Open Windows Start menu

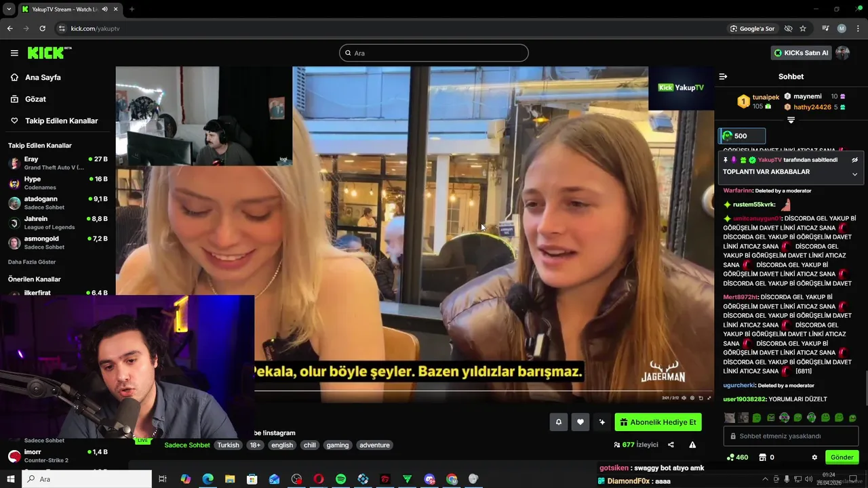coord(10,479)
